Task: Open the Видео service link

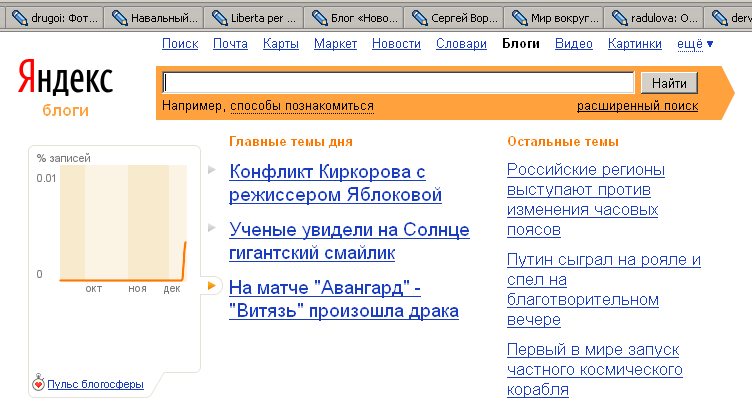Action: click(x=574, y=44)
